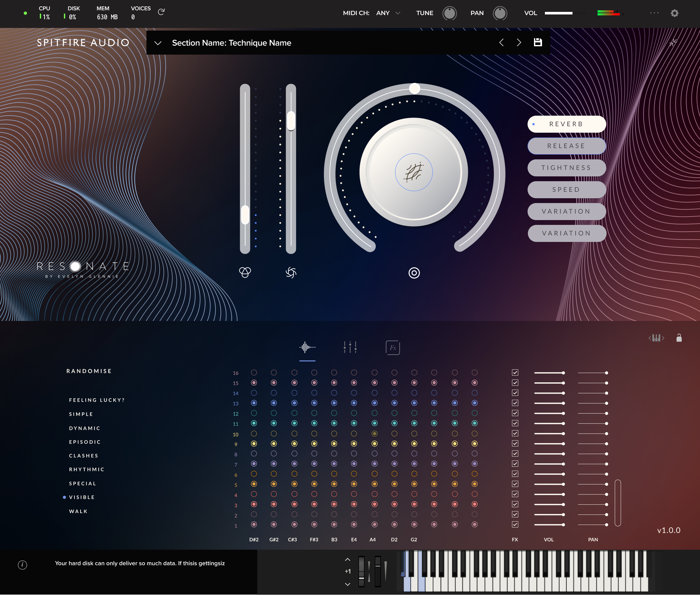This screenshot has width=700, height=595.
Task: Expand the preset browser chevron
Action: (x=158, y=43)
